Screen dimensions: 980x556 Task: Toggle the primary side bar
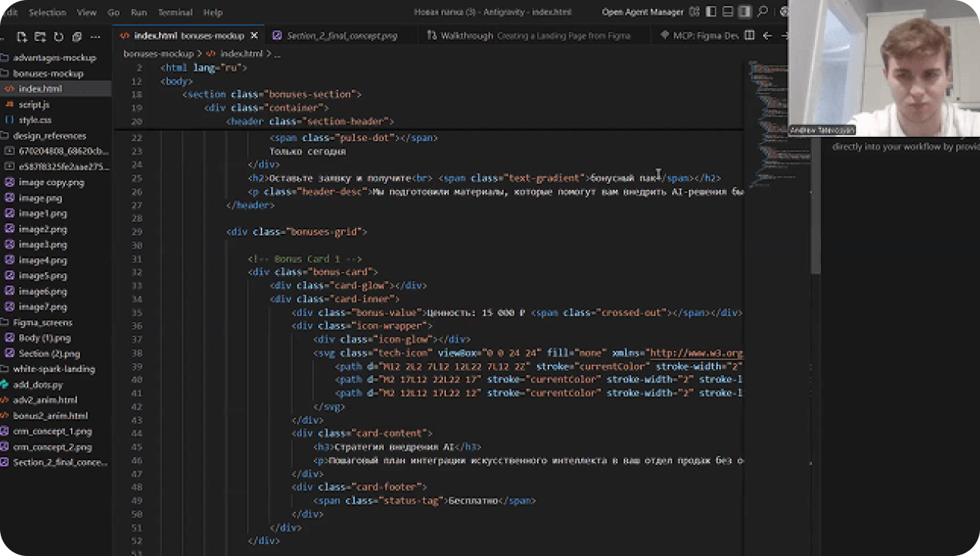click(x=711, y=12)
